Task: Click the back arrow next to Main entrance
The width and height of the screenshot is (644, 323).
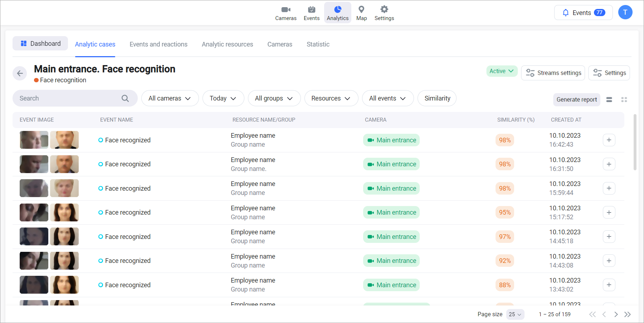Action: (20, 73)
